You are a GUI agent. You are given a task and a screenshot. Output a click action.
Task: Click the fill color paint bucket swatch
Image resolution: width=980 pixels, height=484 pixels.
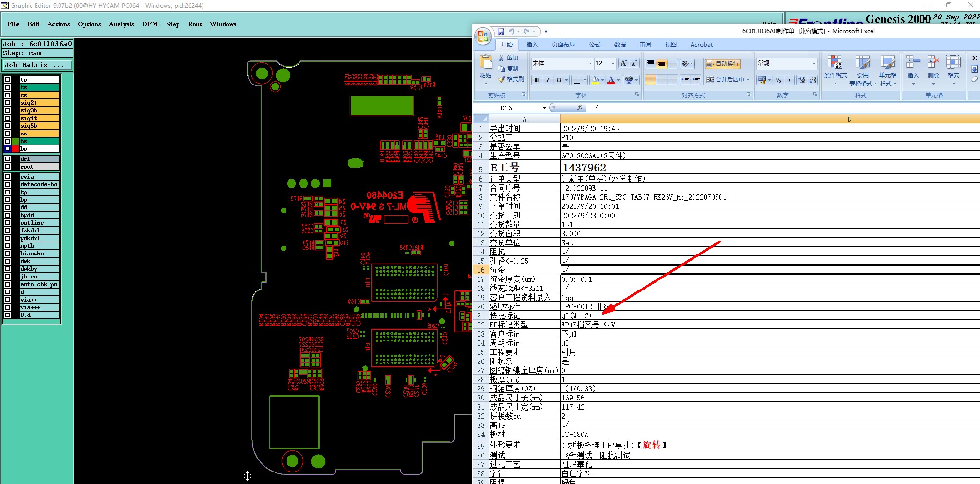tap(595, 80)
